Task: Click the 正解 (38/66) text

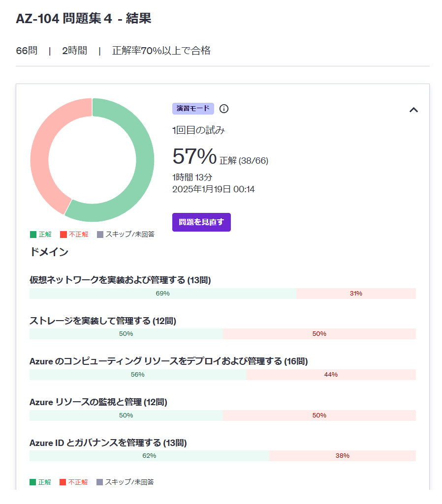Action: pyautogui.click(x=244, y=160)
